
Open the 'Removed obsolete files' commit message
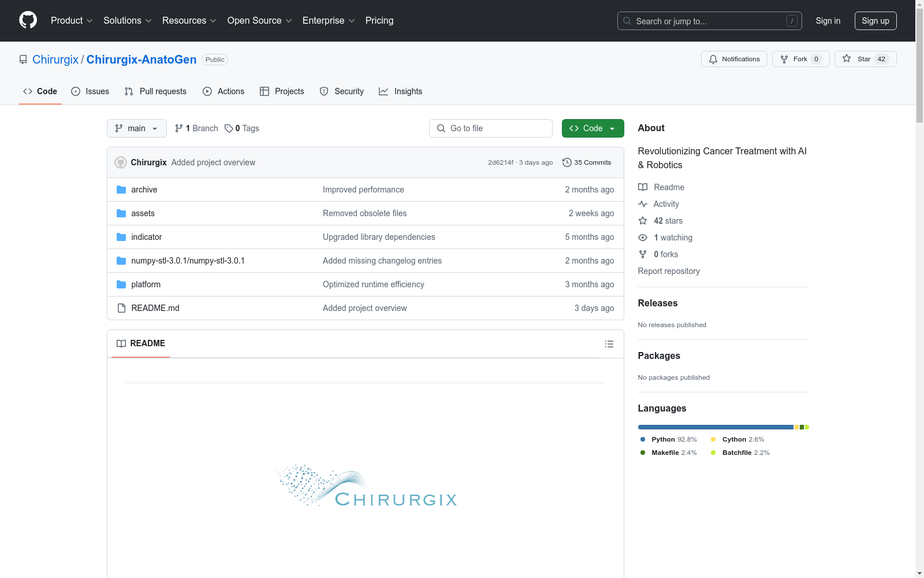tap(365, 213)
